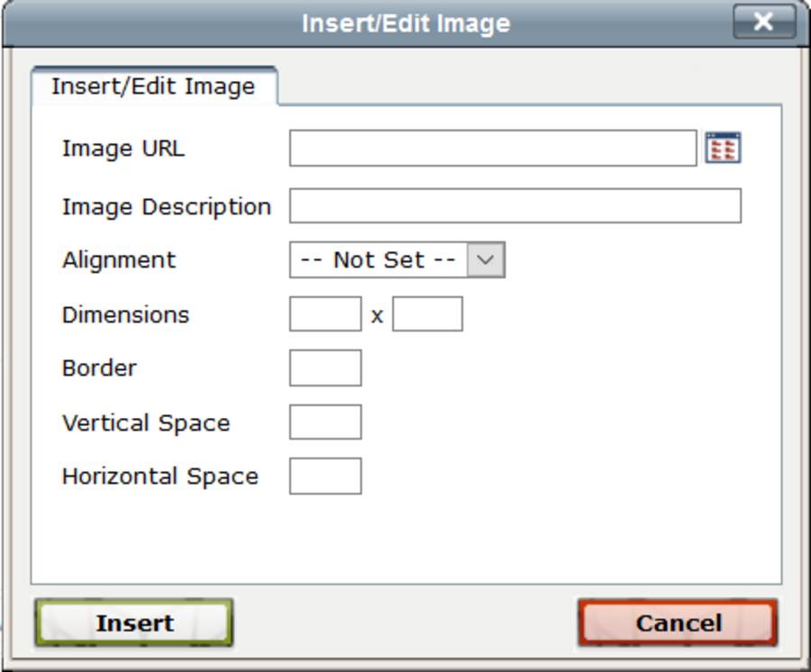Click the Image URL text field

coord(493,149)
